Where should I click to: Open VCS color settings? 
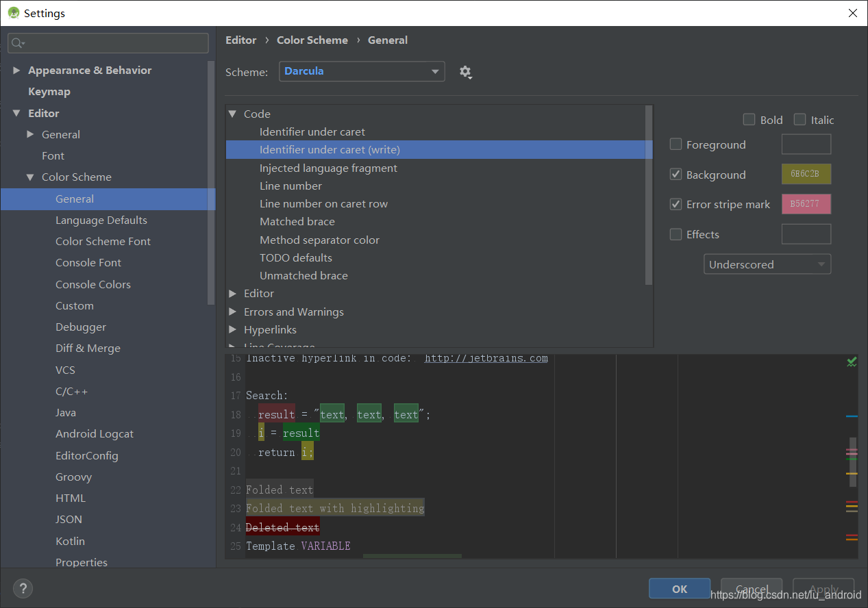tap(66, 370)
